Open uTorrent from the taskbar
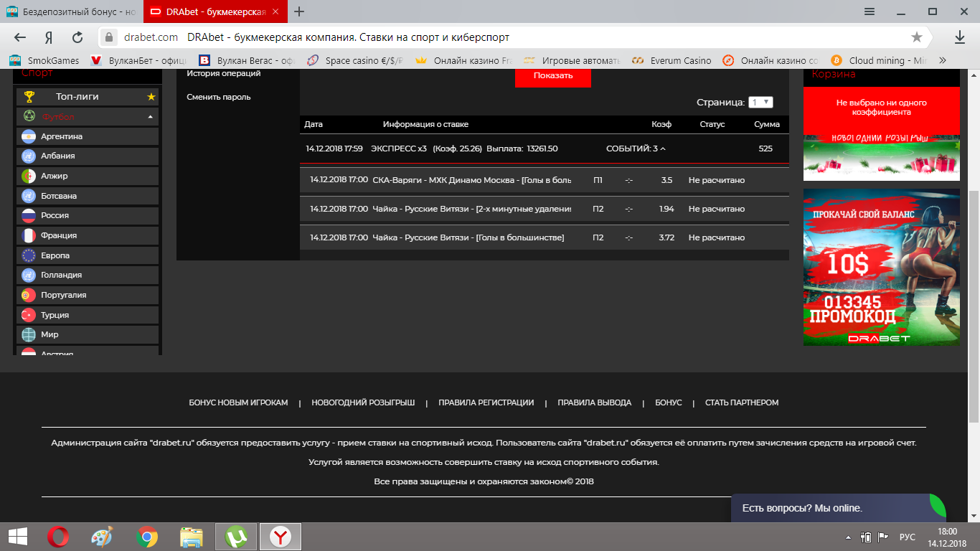Image resolution: width=980 pixels, height=551 pixels. (236, 537)
